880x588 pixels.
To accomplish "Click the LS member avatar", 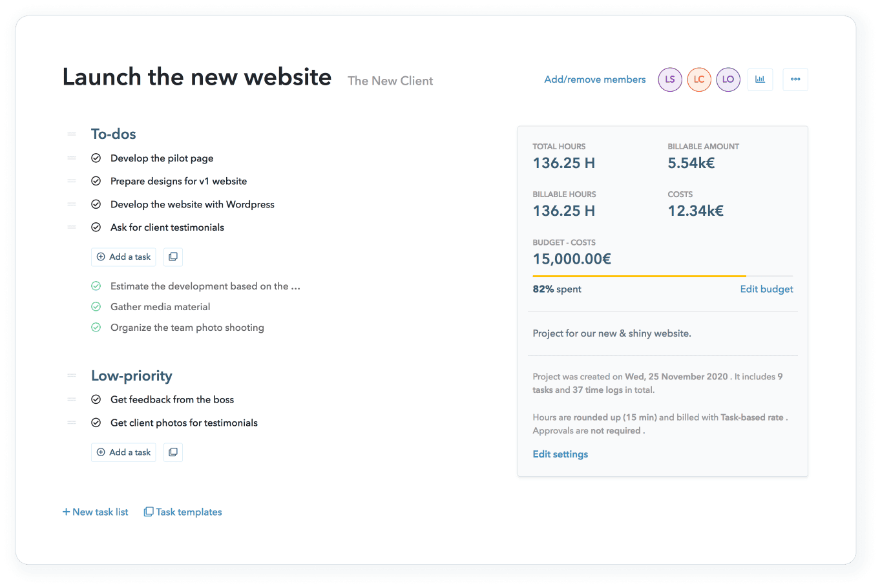I will (x=670, y=79).
